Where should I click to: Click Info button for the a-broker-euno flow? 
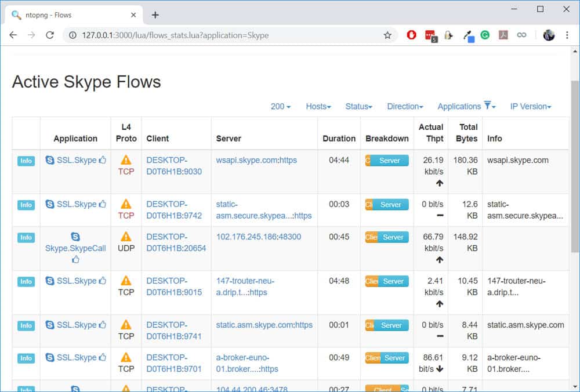coord(26,358)
